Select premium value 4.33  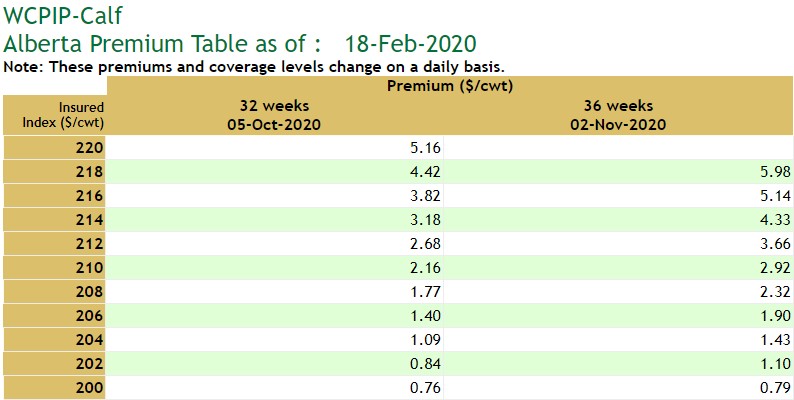click(774, 220)
